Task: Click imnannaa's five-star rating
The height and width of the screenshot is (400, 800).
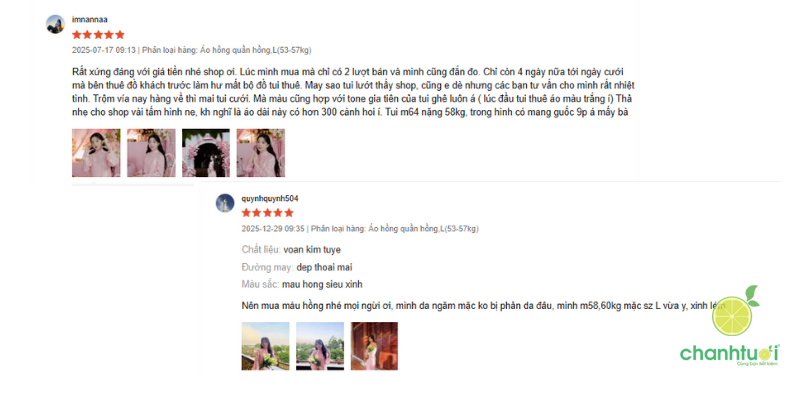Action: 98,35
